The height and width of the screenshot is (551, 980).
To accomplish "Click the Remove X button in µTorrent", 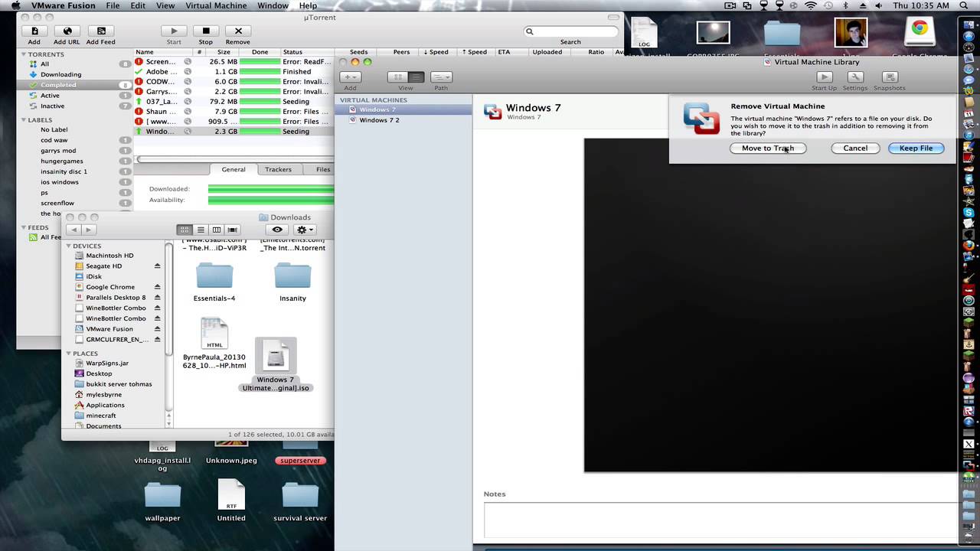I will pyautogui.click(x=238, y=31).
